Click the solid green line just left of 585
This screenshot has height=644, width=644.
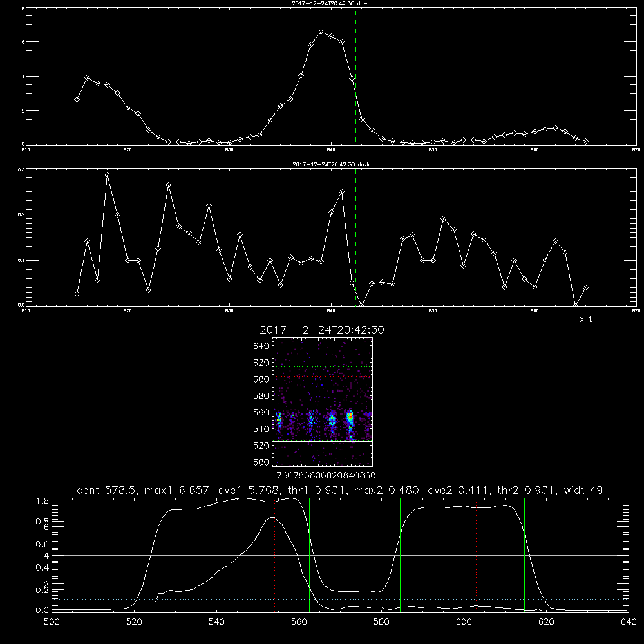[400, 555]
